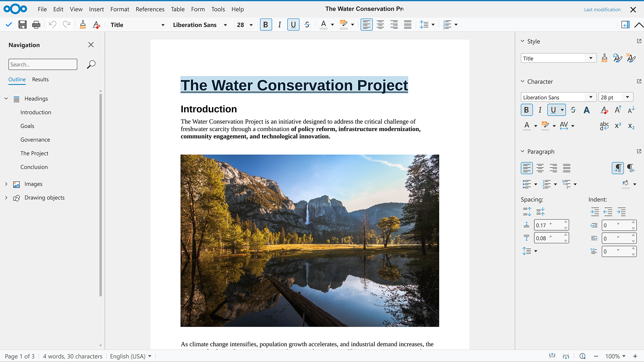Justify text from the top toolbar
644x362 pixels.
(x=408, y=24)
